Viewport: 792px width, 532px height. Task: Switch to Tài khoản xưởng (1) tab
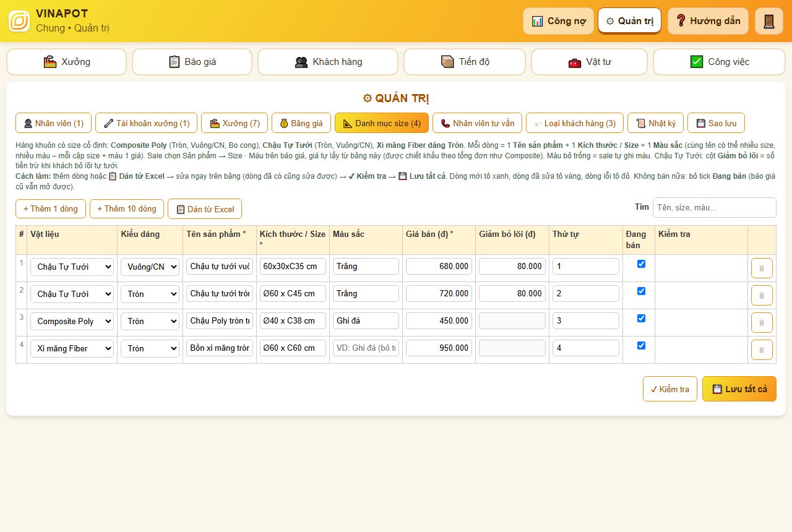[x=147, y=123]
